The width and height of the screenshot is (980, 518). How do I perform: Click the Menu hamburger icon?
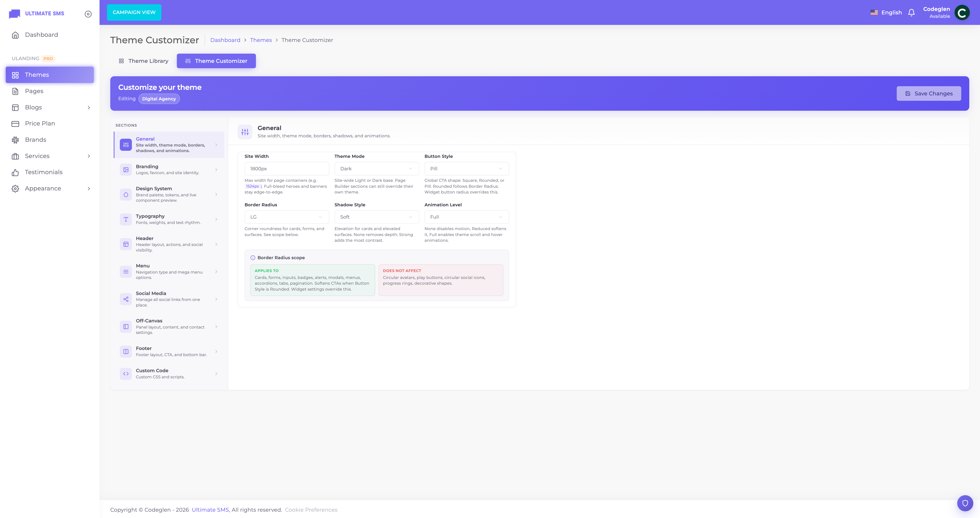[126, 272]
